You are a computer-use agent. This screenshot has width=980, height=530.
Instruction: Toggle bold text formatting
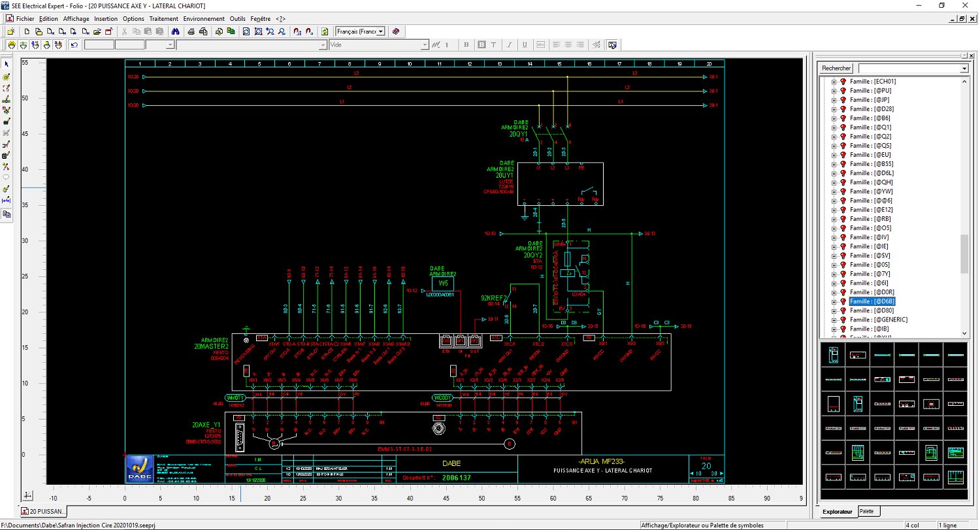[x=466, y=45]
